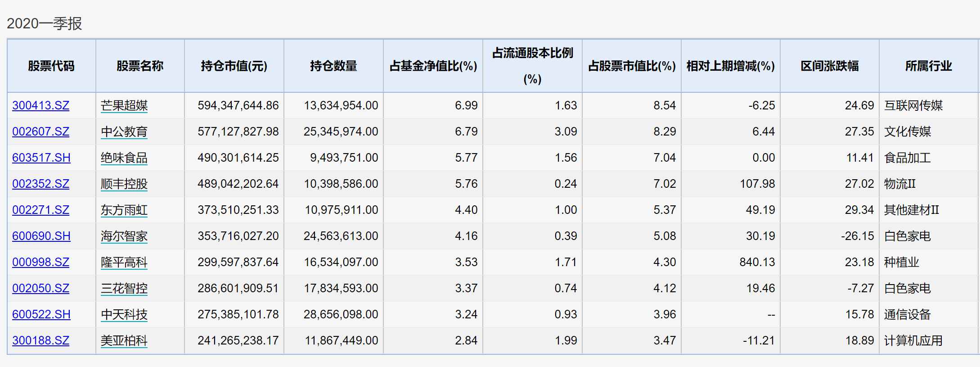Click the 所属行业 column header

click(928, 66)
